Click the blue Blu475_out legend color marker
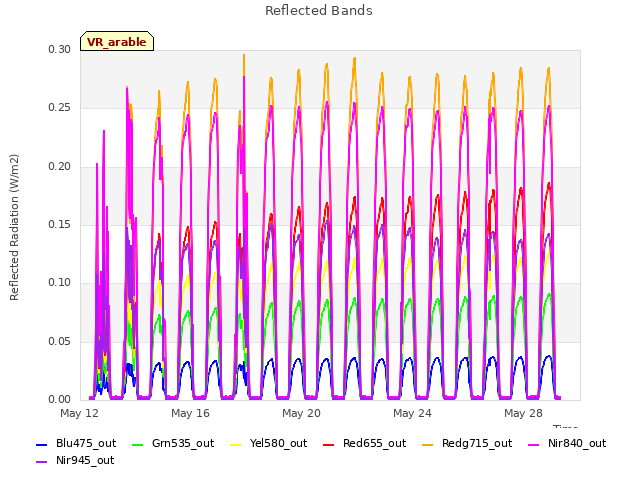 (42, 444)
